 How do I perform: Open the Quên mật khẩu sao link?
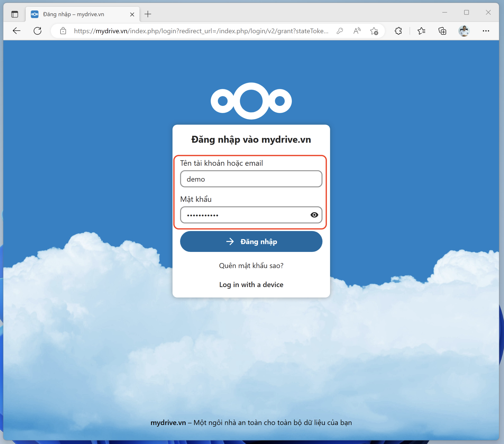coord(251,265)
